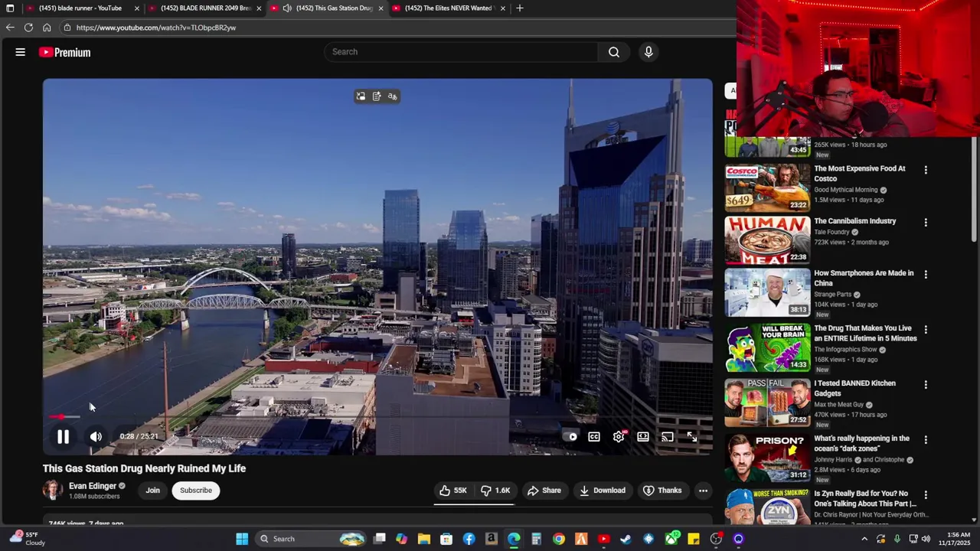
Task: Focus the YouTube search field
Action: 462,52
